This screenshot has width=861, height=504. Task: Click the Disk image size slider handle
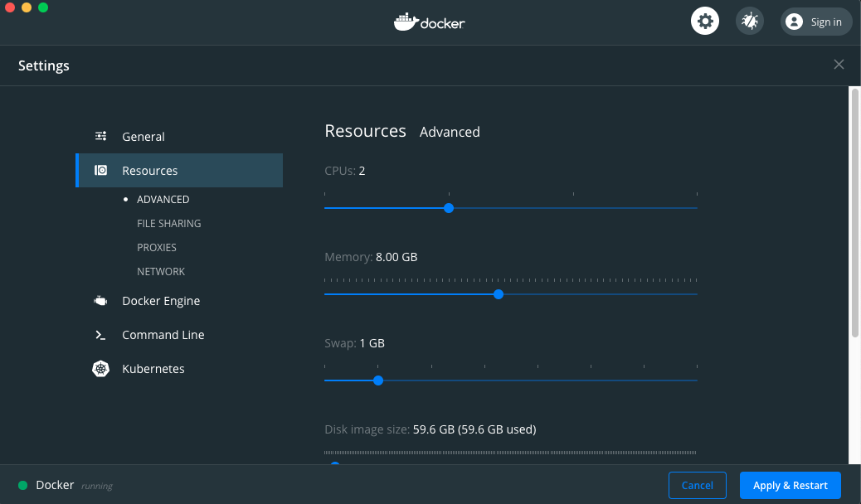tap(335, 463)
